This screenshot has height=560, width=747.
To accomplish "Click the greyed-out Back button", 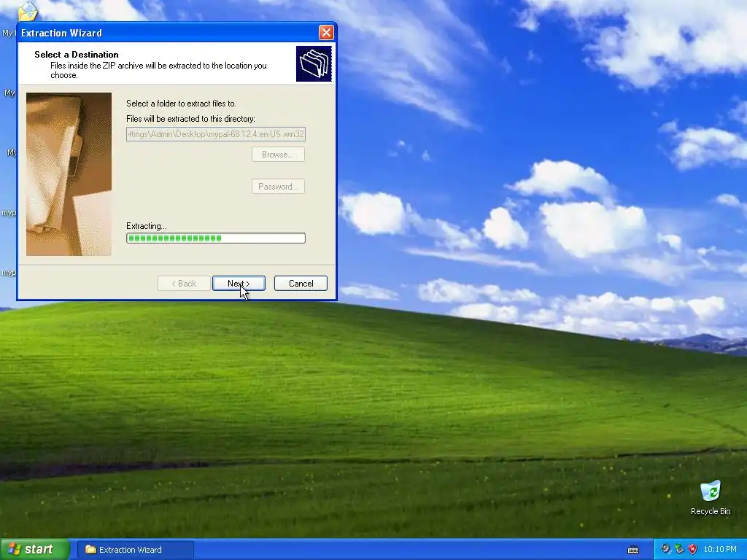I will 184,284.
